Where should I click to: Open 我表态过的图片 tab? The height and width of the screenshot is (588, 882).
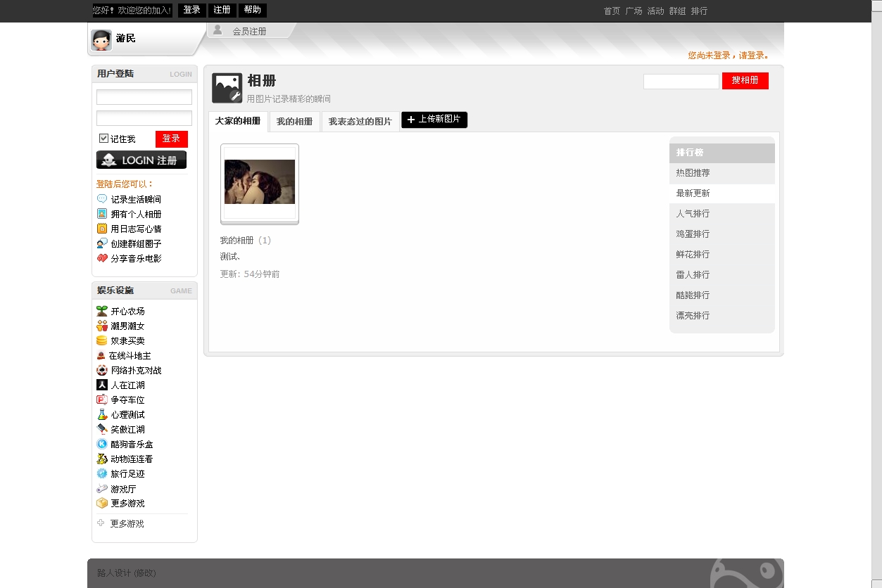click(360, 121)
